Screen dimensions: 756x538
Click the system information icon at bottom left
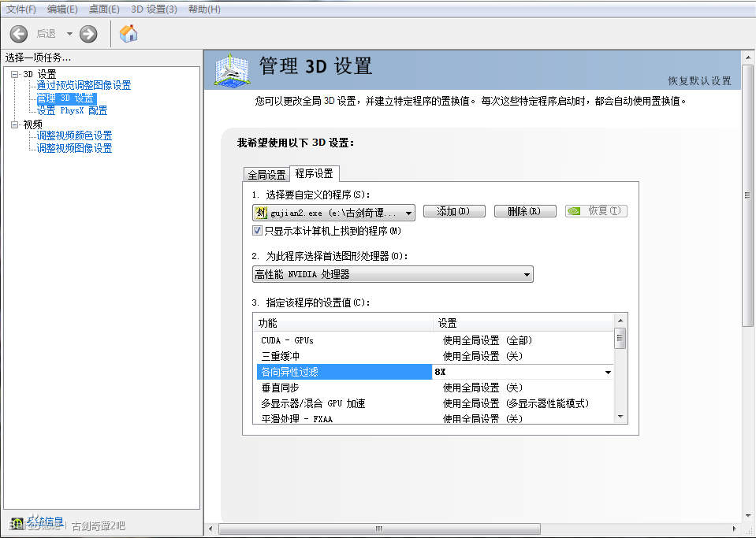(x=17, y=524)
